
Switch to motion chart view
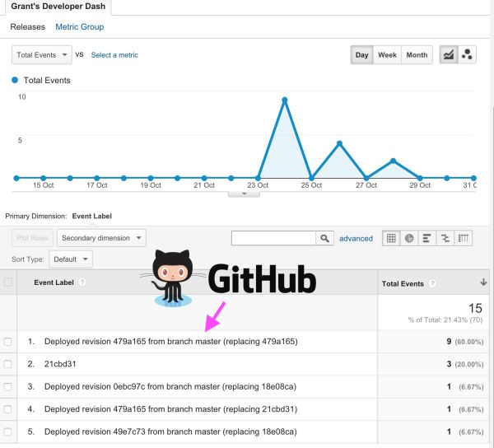point(467,55)
